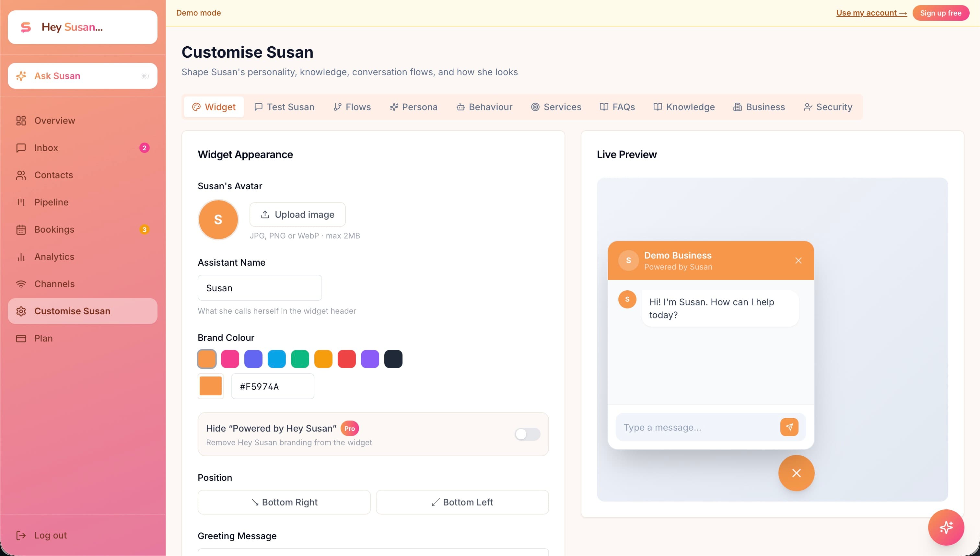Click the hex colour field #F5974A

273,387
